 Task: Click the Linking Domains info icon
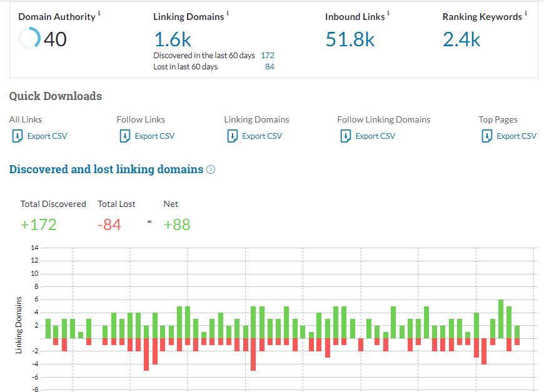click(228, 14)
